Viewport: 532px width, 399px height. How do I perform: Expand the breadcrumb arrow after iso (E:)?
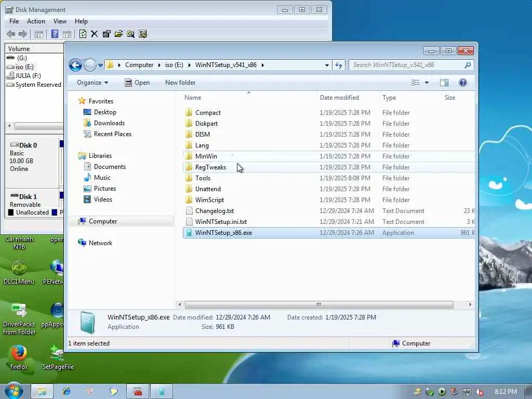coord(189,65)
